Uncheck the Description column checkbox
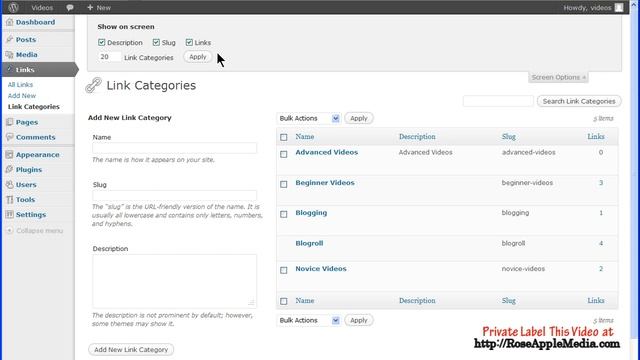This screenshot has height=360, width=640. [102, 42]
